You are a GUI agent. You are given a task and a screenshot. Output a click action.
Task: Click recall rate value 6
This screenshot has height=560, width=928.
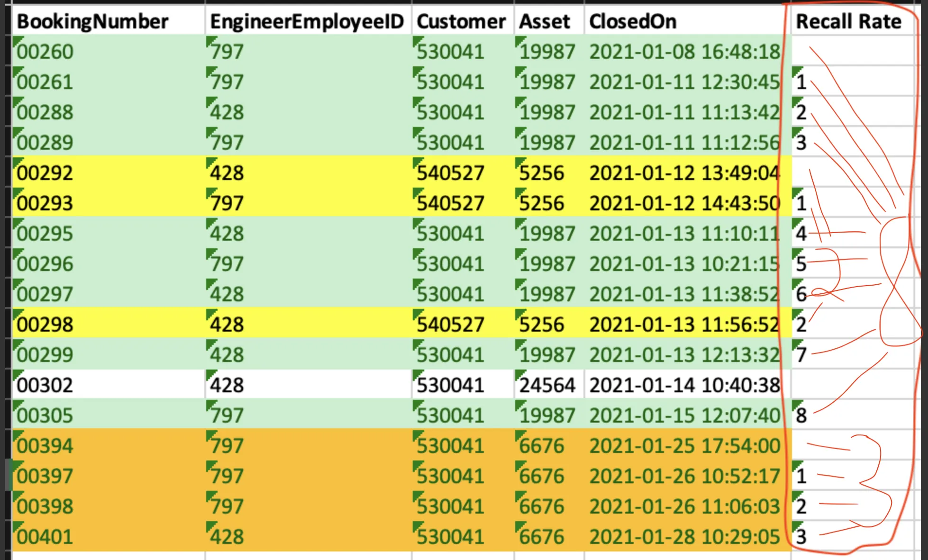801,294
